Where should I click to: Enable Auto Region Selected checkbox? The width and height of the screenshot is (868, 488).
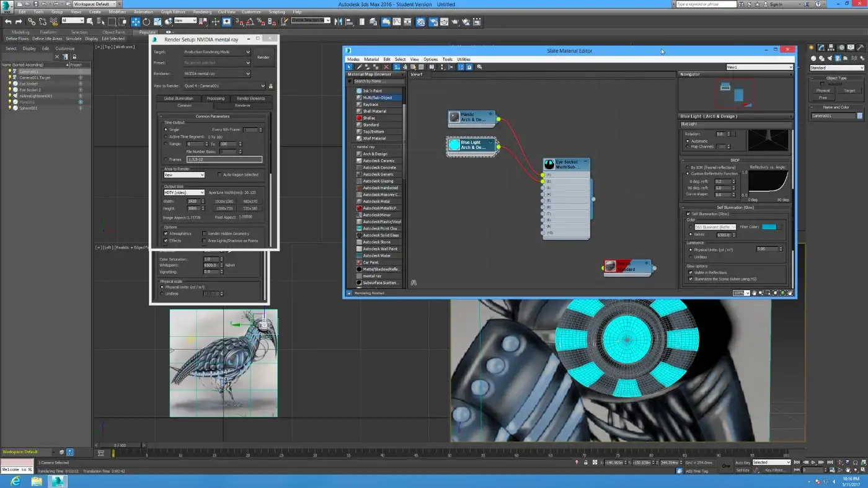[x=219, y=175]
